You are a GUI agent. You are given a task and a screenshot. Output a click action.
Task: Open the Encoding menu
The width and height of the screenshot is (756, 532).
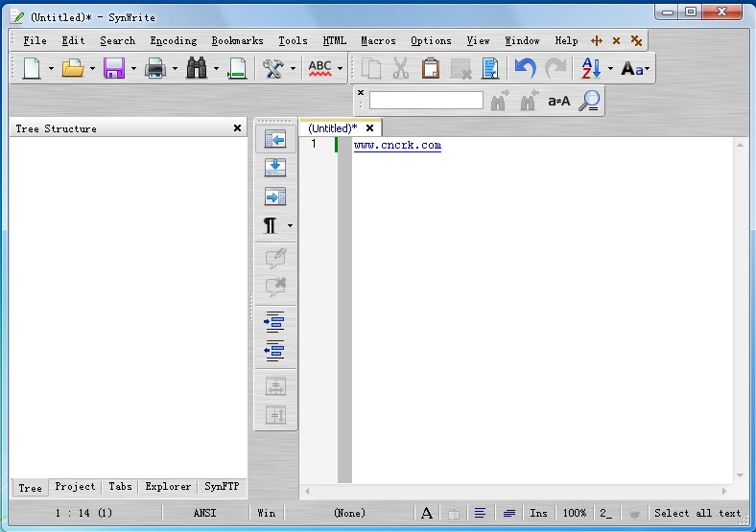pos(174,40)
